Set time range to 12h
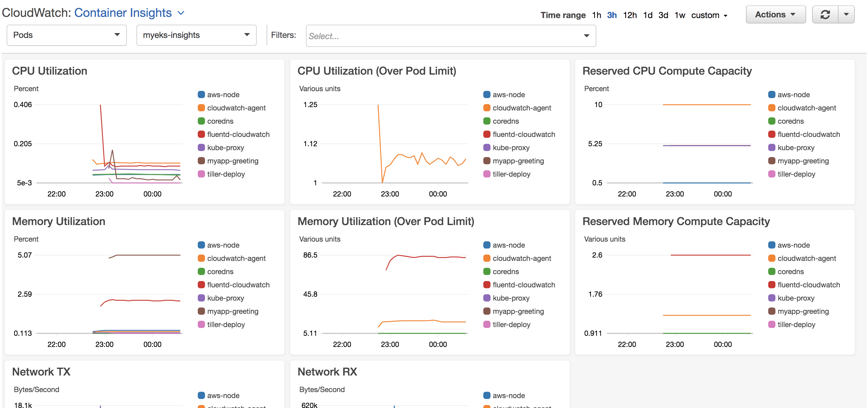Viewport: 868px width, 408px height. point(630,15)
